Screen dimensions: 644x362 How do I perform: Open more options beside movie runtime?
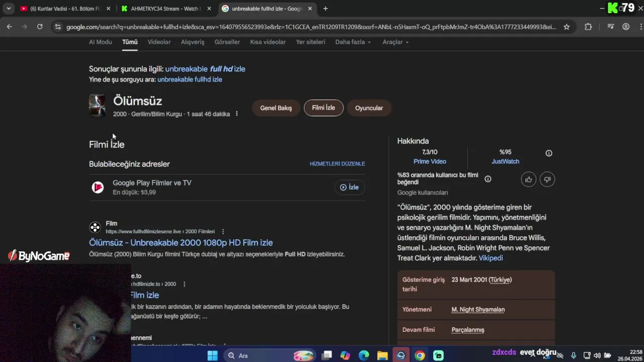236,114
